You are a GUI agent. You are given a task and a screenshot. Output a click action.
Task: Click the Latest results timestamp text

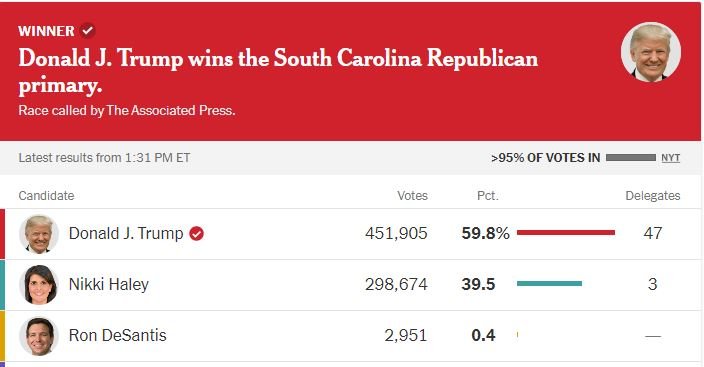[104, 158]
